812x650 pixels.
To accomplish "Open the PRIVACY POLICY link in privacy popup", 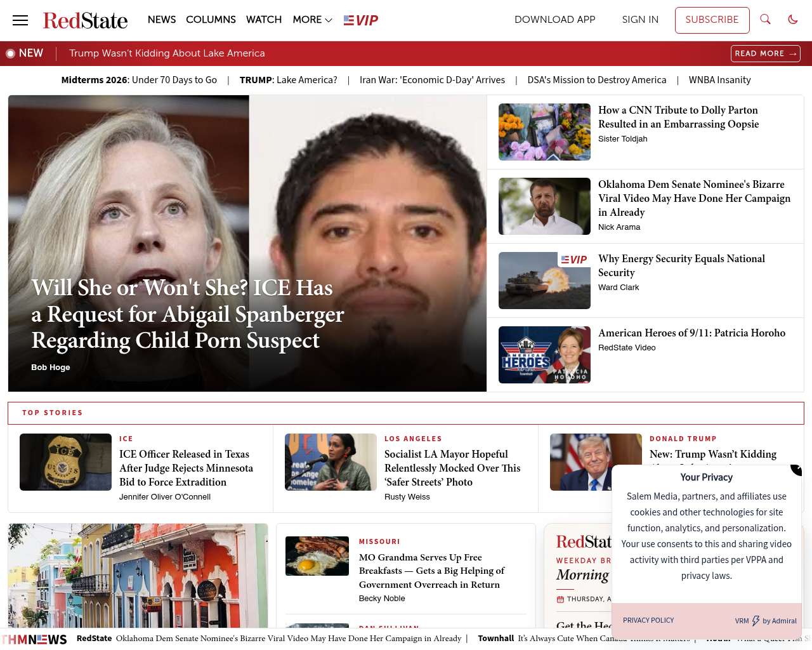I will (648, 621).
